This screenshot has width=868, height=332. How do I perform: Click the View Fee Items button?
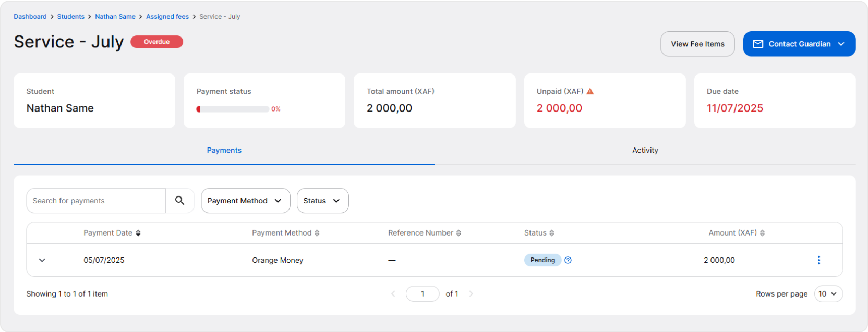tap(697, 44)
